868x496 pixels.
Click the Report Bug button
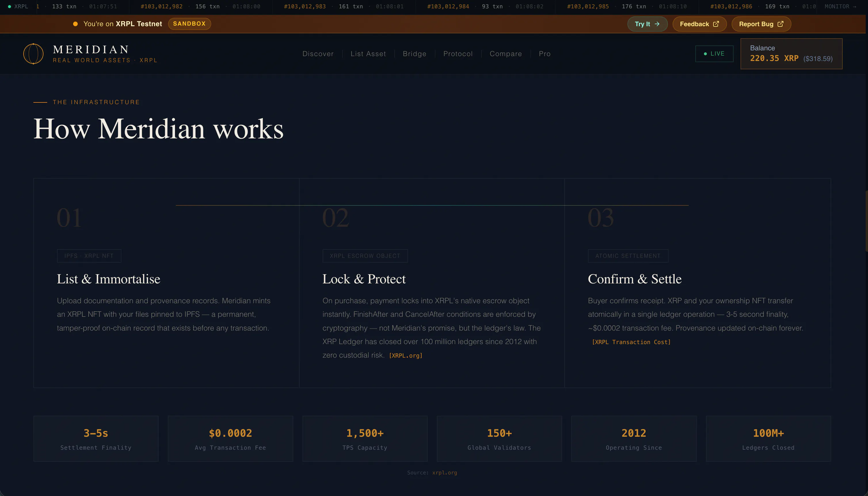click(761, 24)
